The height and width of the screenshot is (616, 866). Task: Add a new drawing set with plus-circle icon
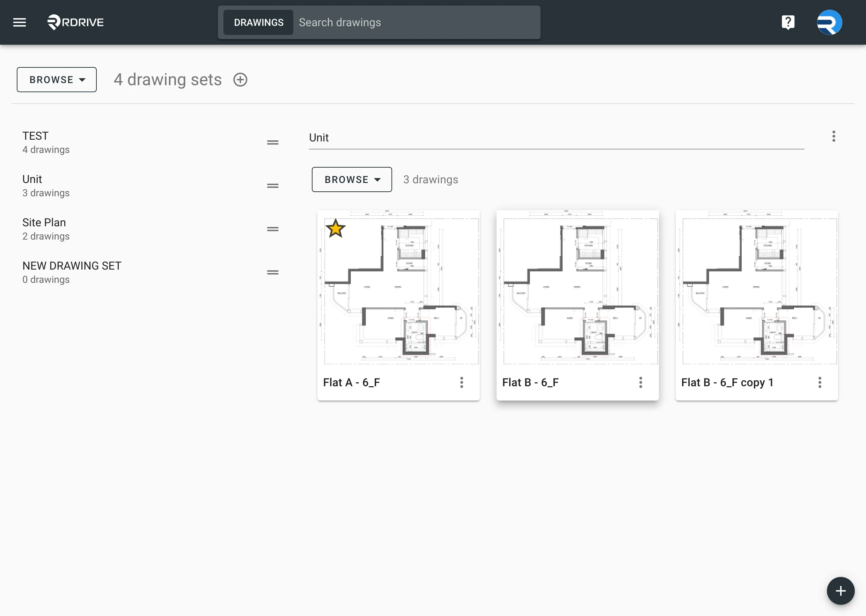point(240,80)
